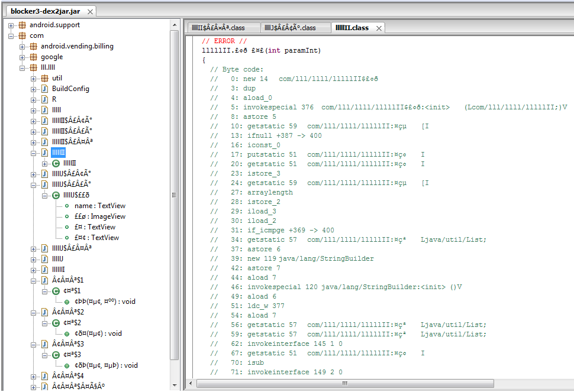The width and height of the screenshot is (574, 392).
Task: Click the field icon next to ££ø : ImageView
Action: 67,216
